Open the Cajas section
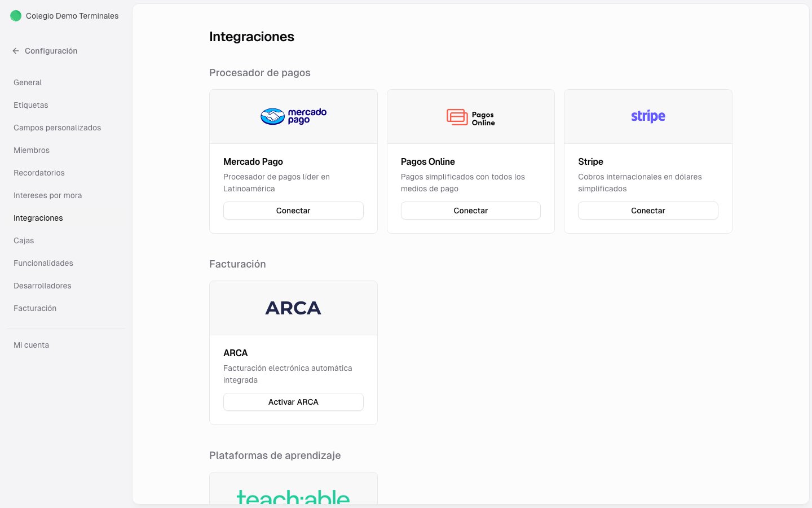The image size is (812, 508). coord(24,240)
